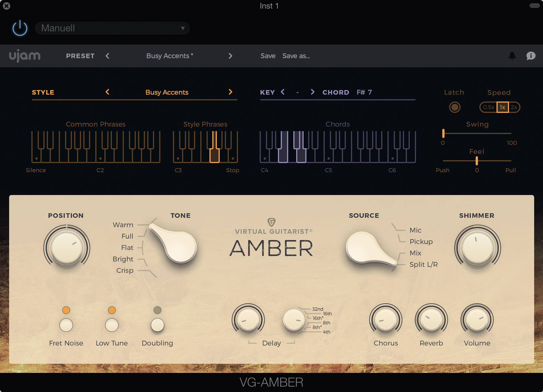Click the dash key value

[x=298, y=92]
